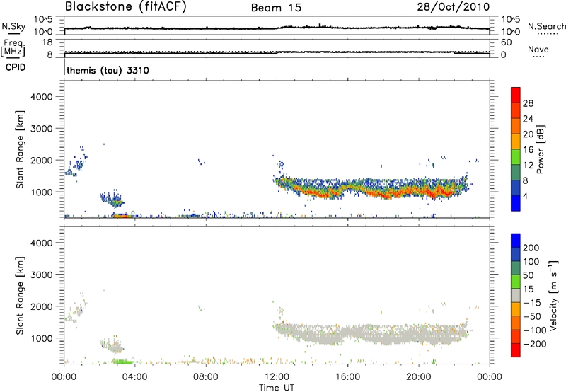The height and width of the screenshot is (392, 566).
Task: Click the gray segment of the velocity color bar
Action: (516, 295)
